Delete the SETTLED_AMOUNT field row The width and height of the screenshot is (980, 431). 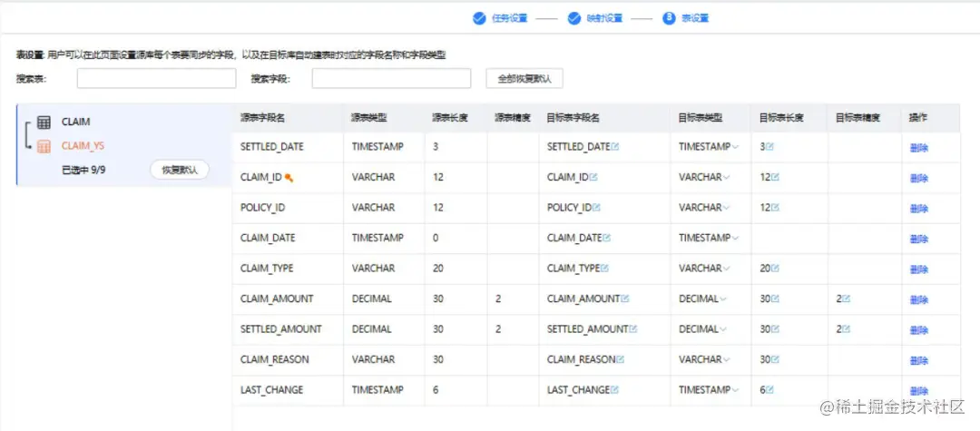point(918,330)
